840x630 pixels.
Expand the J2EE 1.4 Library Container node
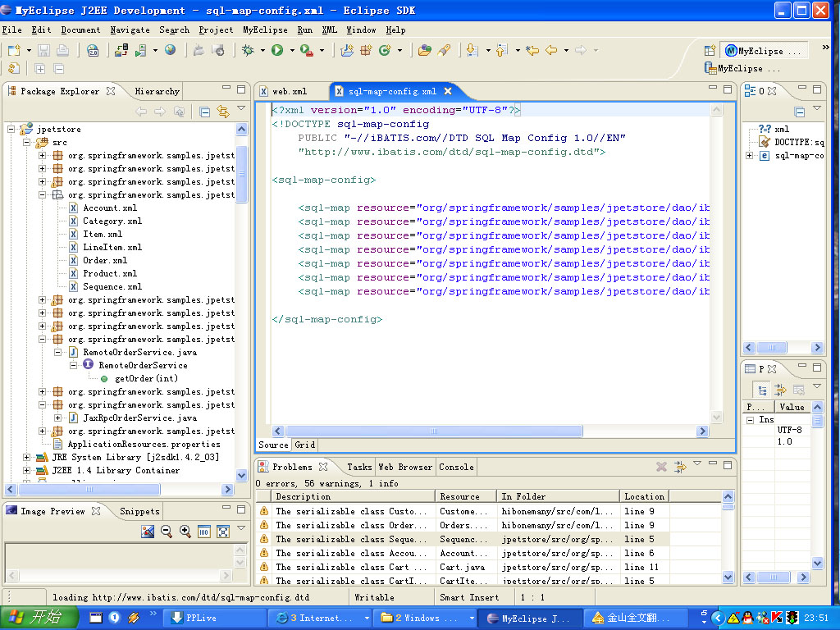pos(26,470)
